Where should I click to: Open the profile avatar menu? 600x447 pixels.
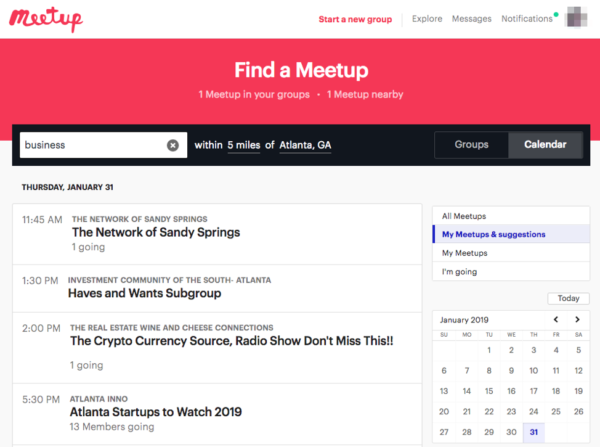pyautogui.click(x=578, y=18)
